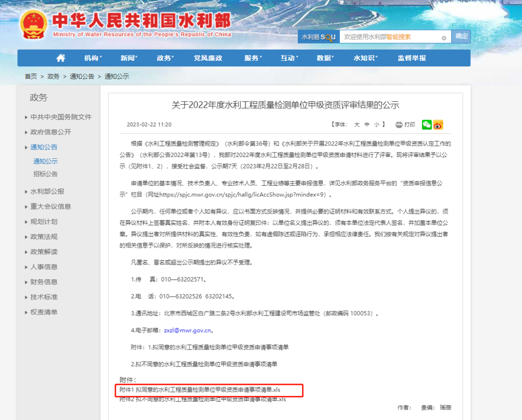Open the 互动 dropdown menu

[289, 58]
